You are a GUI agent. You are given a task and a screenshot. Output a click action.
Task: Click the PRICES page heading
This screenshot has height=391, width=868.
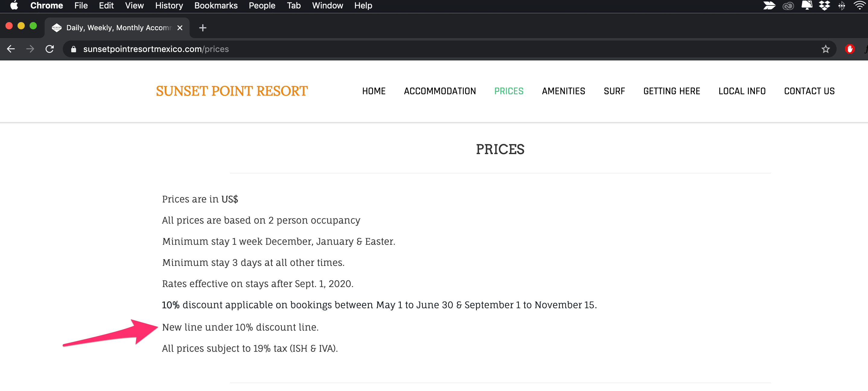[500, 149]
